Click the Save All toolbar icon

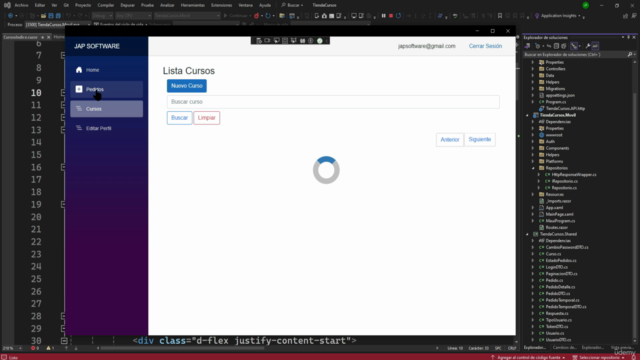coord(58,16)
